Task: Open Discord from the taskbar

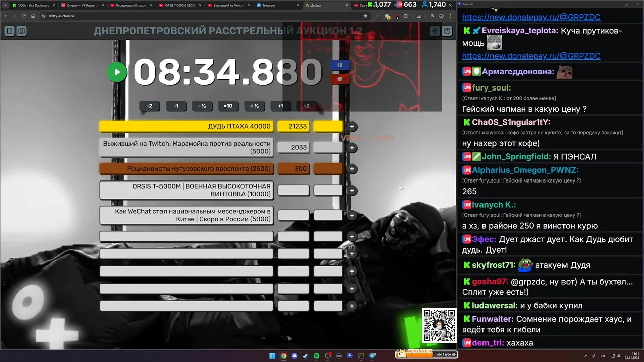Action: tap(294, 356)
